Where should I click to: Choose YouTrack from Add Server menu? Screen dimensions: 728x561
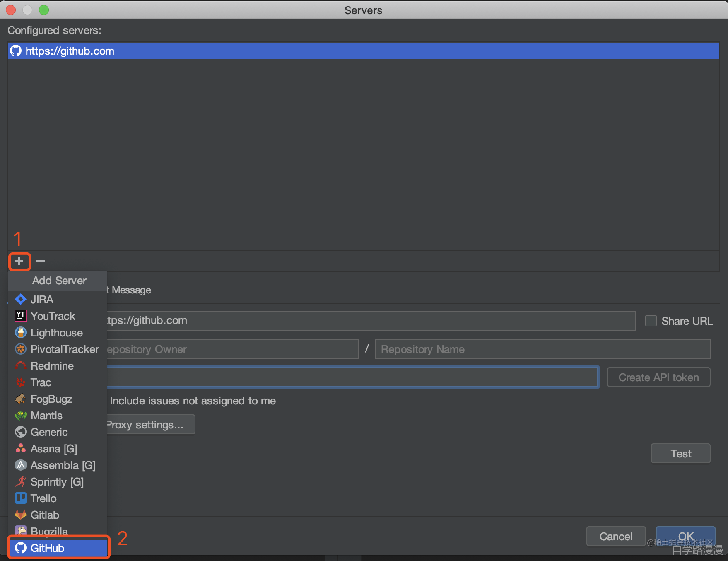click(x=58, y=316)
